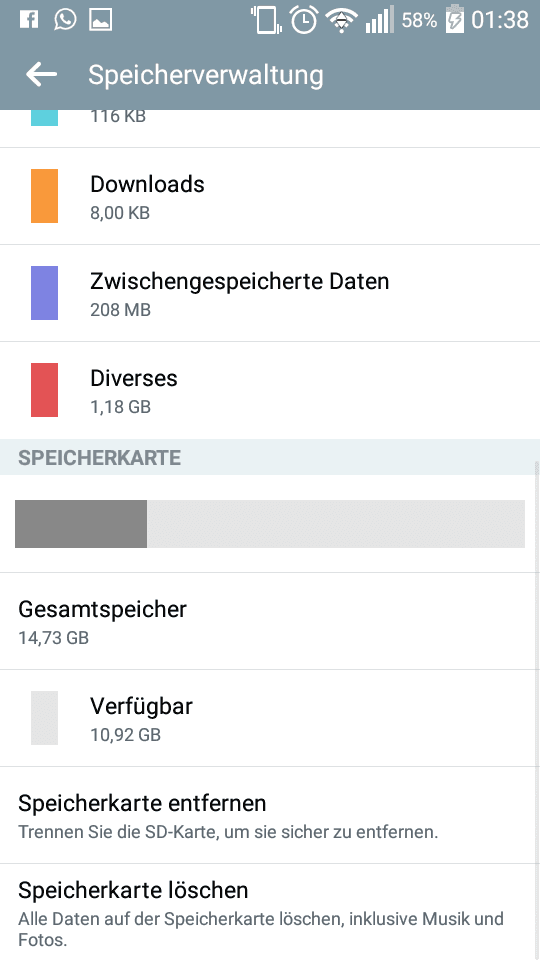Tap the red Diverses color swatch
540x960 pixels.
pos(45,390)
